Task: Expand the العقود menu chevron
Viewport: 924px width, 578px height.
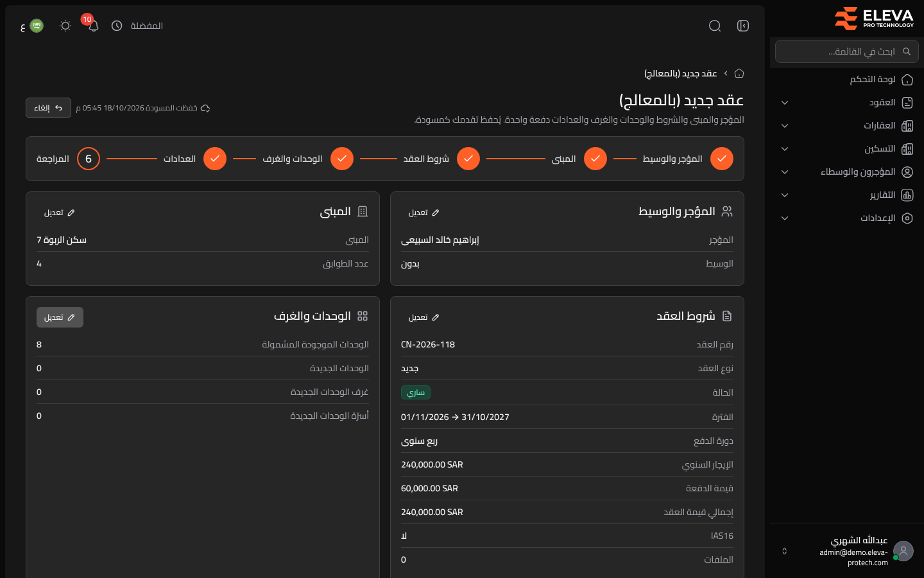Action: pyautogui.click(x=785, y=103)
